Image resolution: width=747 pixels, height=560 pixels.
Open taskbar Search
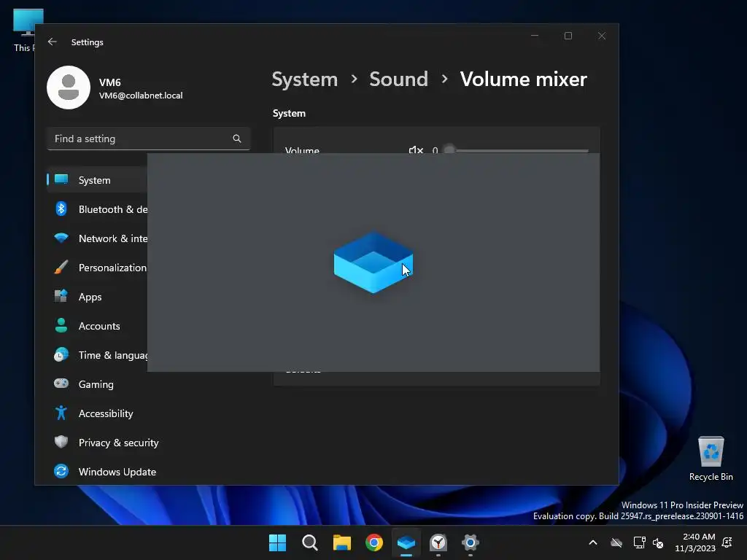[309, 542]
